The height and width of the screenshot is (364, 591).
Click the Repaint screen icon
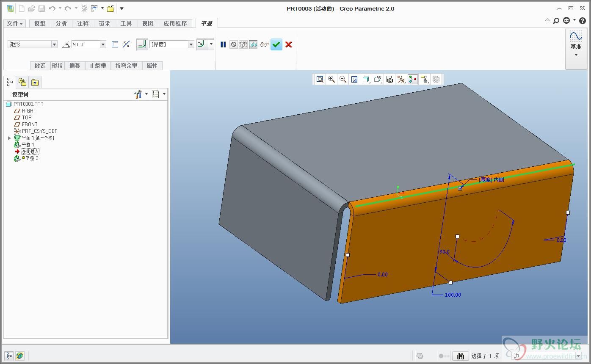[x=355, y=79]
